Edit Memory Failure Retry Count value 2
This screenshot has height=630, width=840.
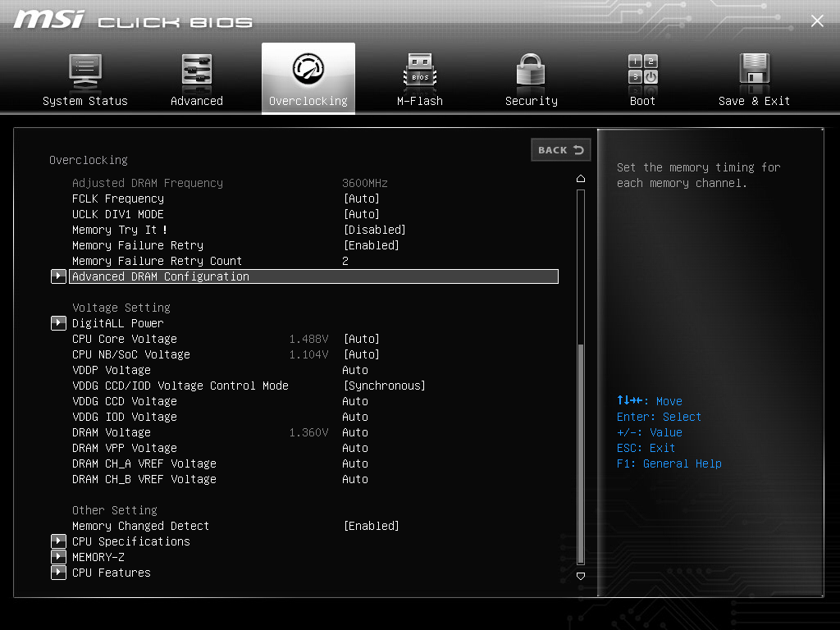(x=345, y=261)
